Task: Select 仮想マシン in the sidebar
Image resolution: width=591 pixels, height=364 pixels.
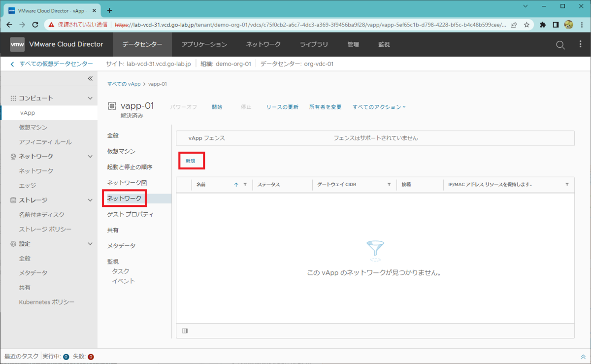Action: tap(33, 127)
